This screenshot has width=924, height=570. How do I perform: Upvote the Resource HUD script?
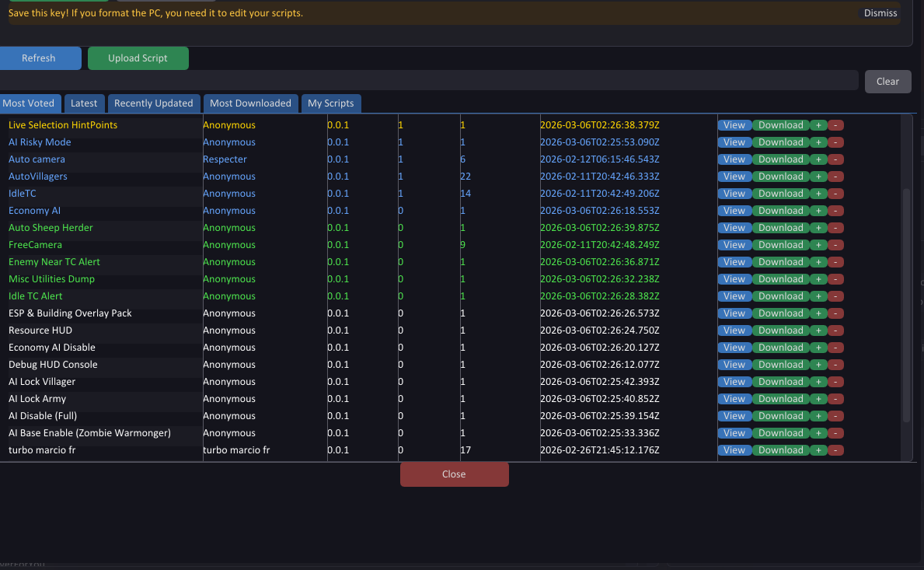(818, 330)
